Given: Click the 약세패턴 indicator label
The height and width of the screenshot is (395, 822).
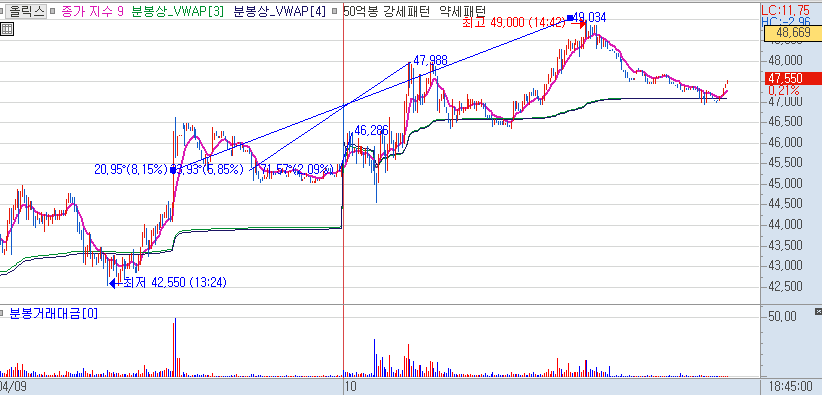Looking at the screenshot, I should click(463, 12).
